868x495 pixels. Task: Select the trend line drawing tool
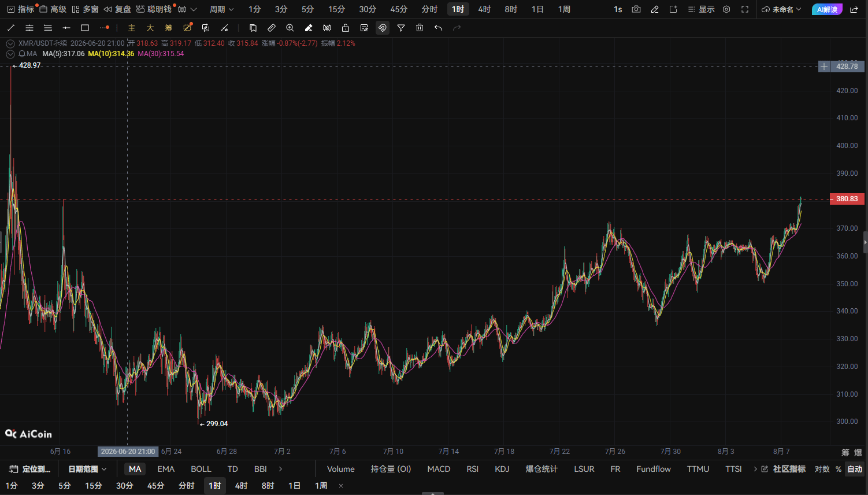11,28
